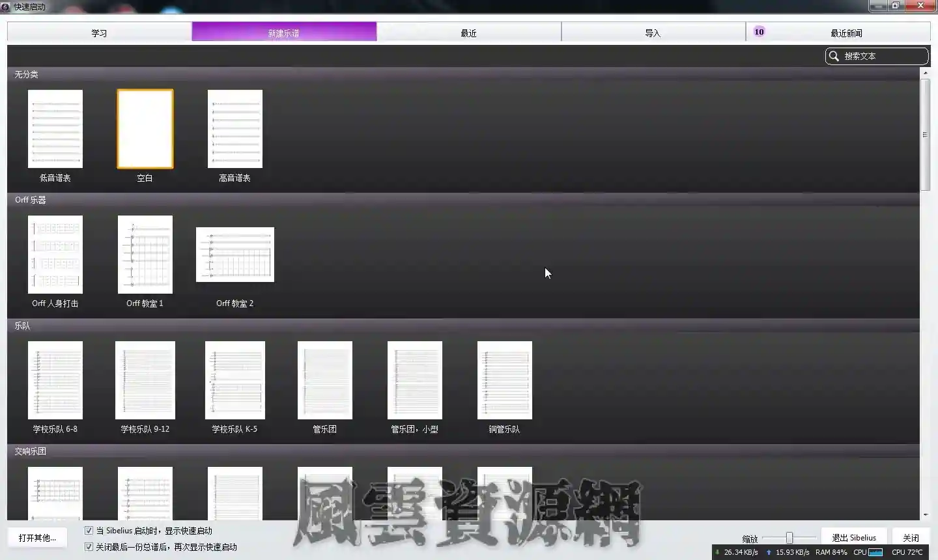This screenshot has width=938, height=560.
Task: Pick the 管乐团，小型 template
Action: coord(415,380)
